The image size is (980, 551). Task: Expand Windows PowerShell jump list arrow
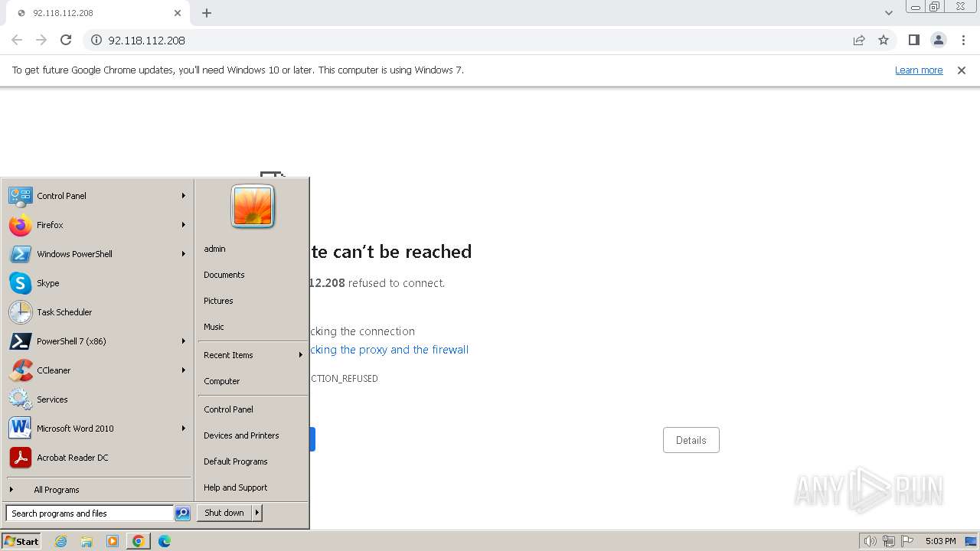[184, 254]
